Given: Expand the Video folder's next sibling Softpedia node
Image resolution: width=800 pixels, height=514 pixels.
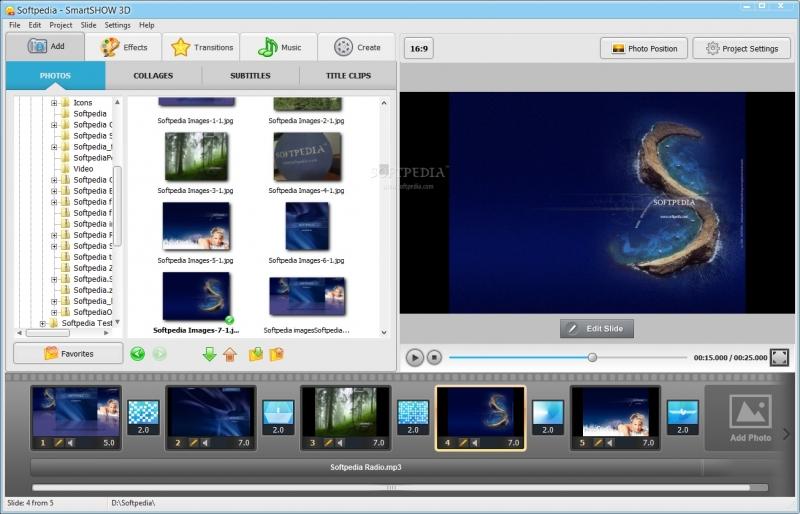Looking at the screenshot, I should (x=55, y=180).
